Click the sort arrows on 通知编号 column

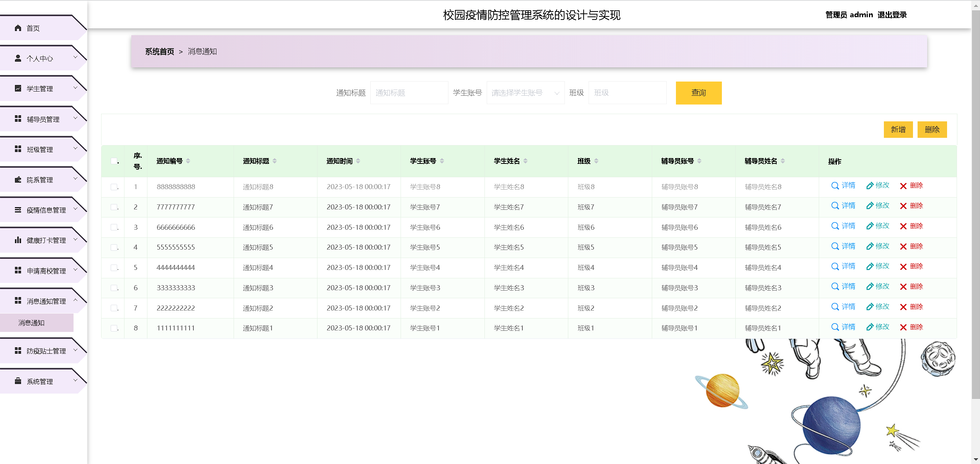pos(188,161)
